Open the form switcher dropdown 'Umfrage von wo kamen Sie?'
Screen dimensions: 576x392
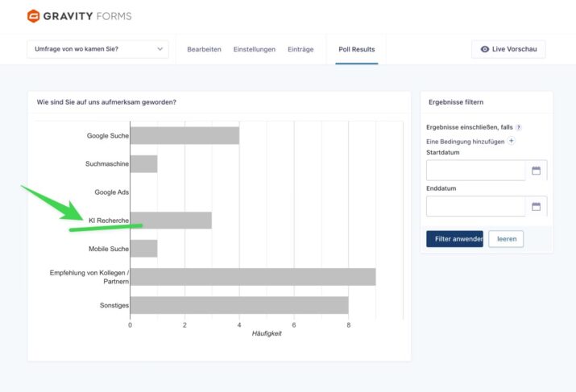97,49
